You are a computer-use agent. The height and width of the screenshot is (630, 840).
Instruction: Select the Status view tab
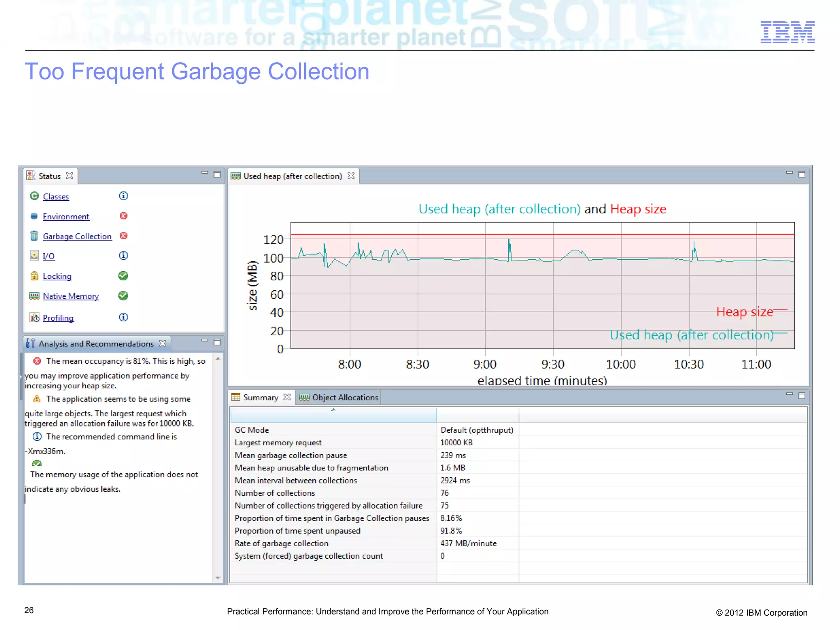pyautogui.click(x=50, y=176)
